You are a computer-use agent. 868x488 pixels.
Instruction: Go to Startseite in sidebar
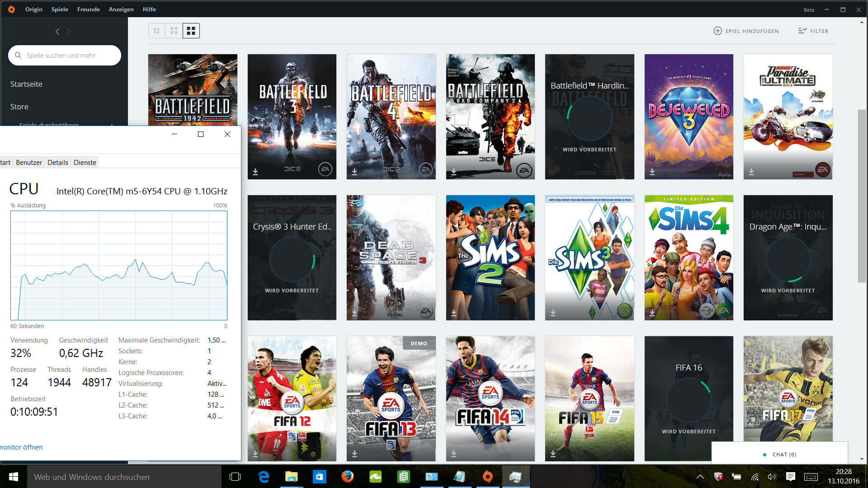click(26, 84)
